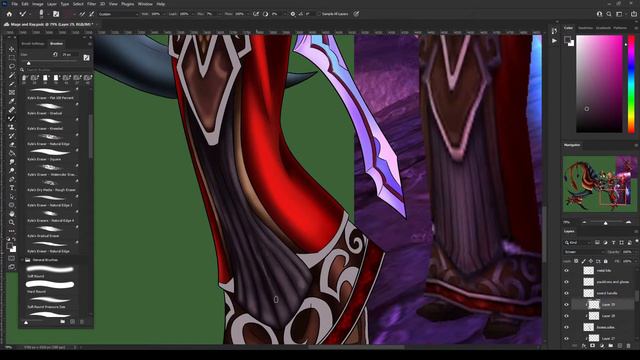Open the Brushes panel menu
Screen dimensions: 640x360
(x=90, y=44)
